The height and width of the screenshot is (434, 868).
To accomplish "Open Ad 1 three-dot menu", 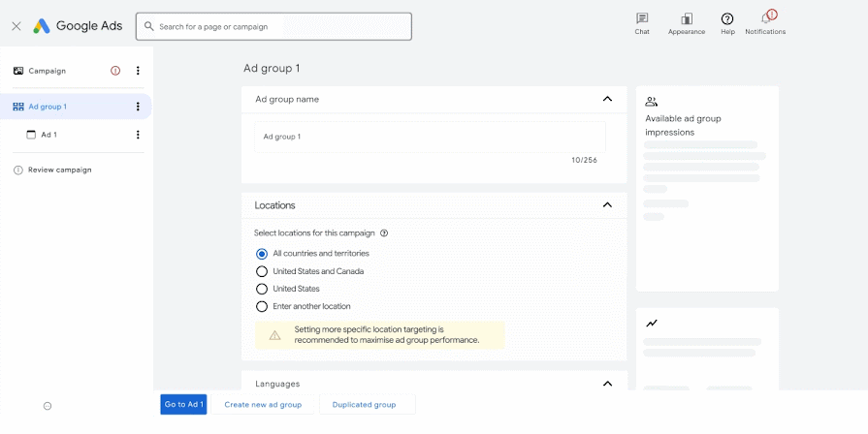I will click(138, 135).
